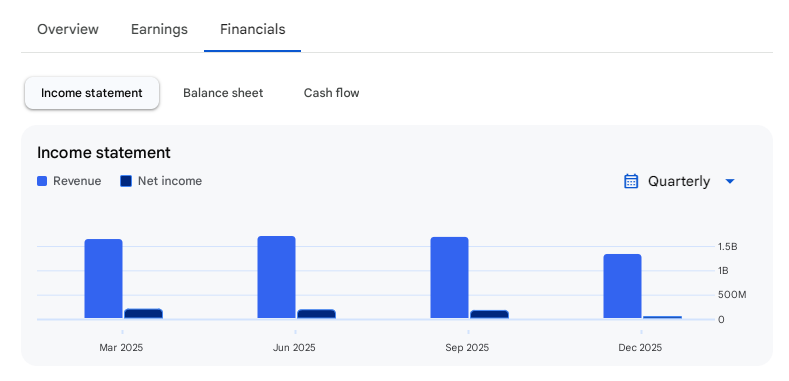Click the Income statement chart heading
This screenshot has height=381, width=789.
pos(104,153)
